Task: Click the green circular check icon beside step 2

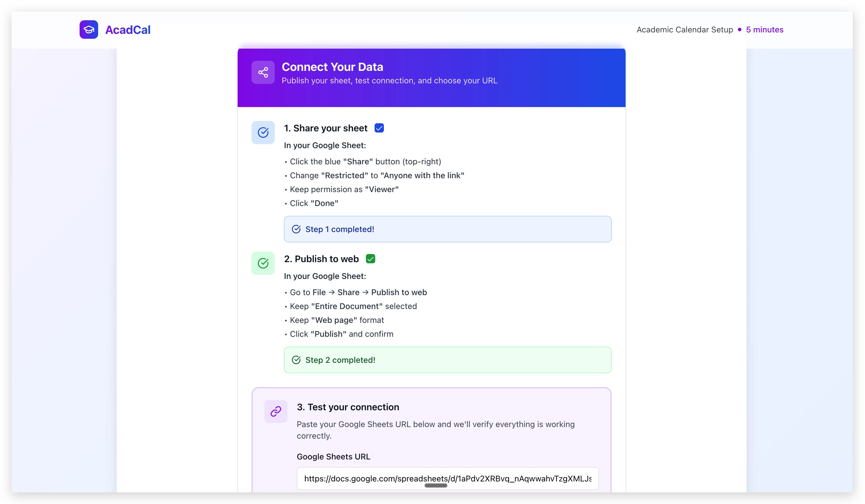Action: tap(263, 263)
